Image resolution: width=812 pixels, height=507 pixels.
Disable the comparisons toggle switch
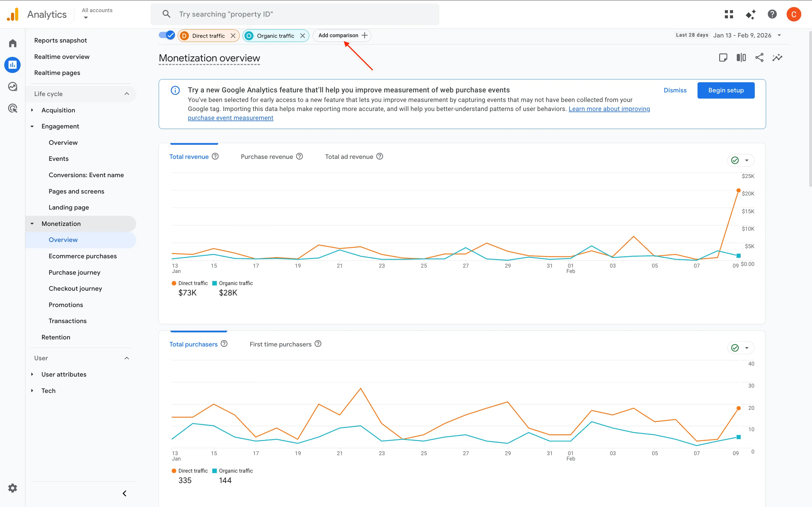(166, 35)
